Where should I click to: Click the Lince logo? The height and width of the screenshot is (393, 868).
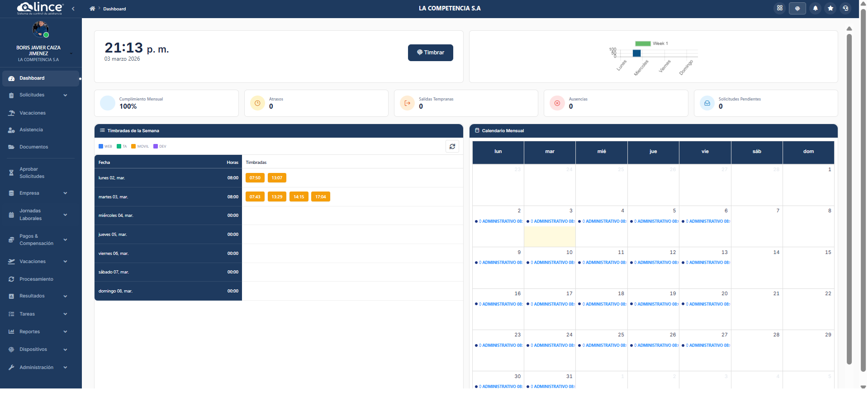click(x=40, y=8)
